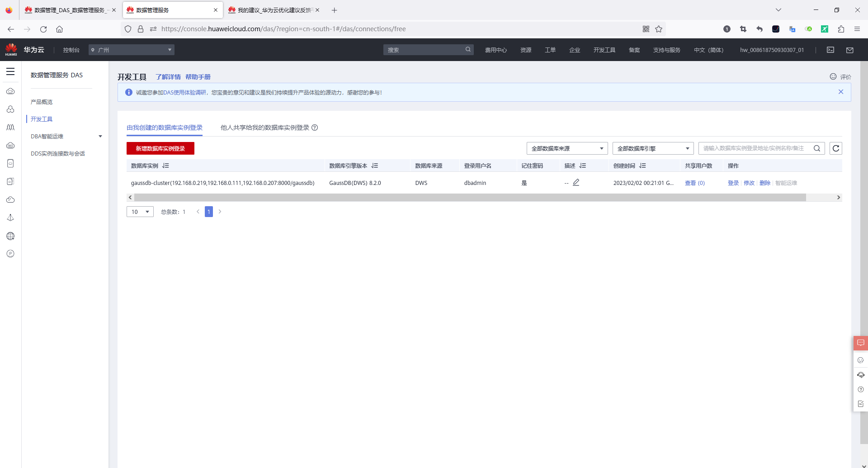Click the horizontal table scrollbar
Viewport: 868px width, 468px height.
click(x=470, y=198)
